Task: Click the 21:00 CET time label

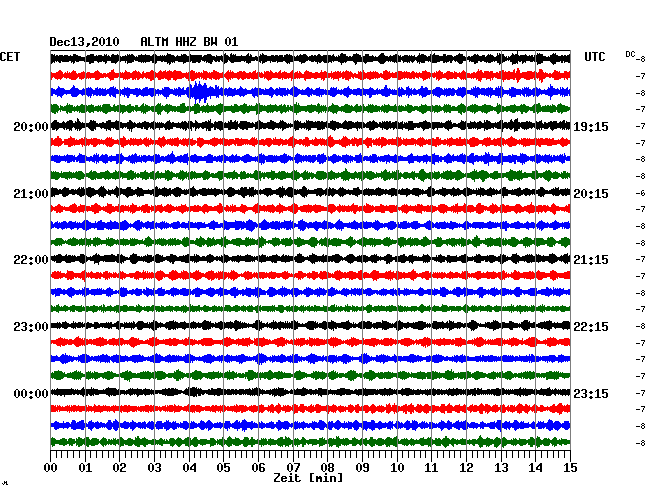Action: (x=31, y=194)
